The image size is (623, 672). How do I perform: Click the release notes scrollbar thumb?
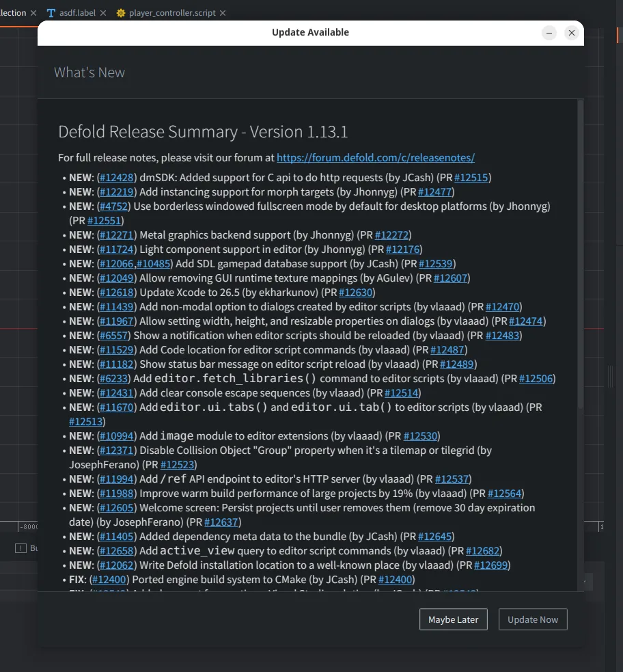point(581,254)
